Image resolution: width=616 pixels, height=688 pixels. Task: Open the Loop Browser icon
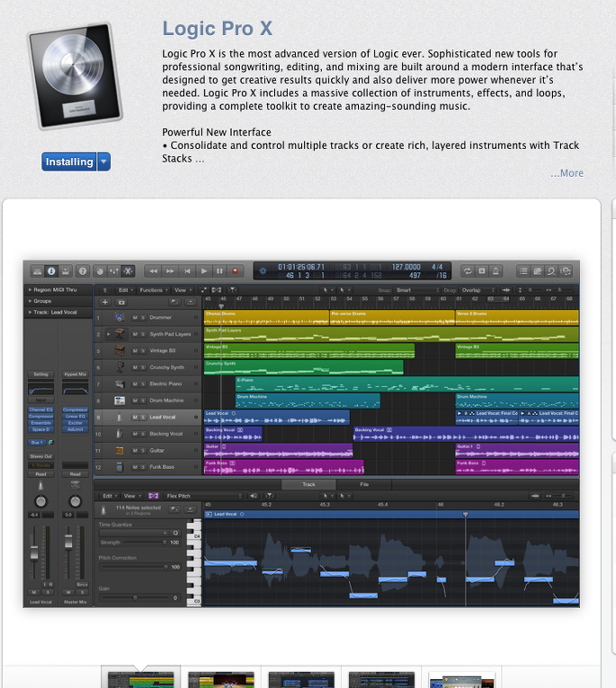551,271
